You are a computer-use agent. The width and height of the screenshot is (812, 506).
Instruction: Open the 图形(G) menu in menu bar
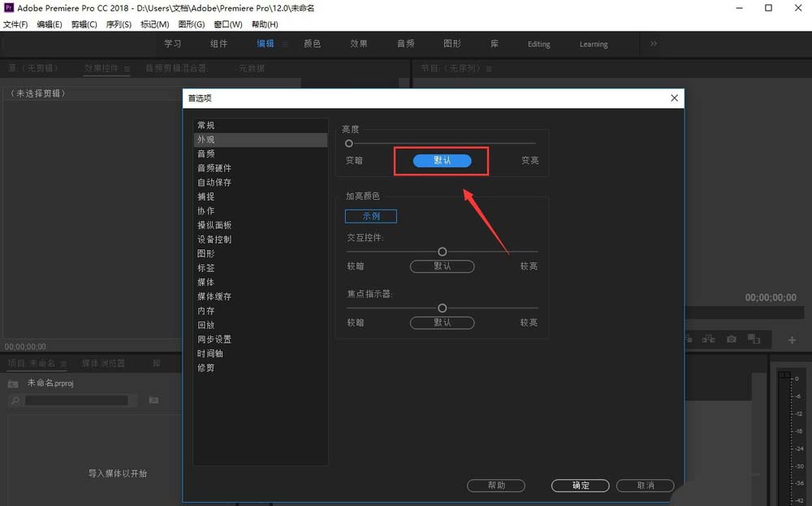point(192,24)
